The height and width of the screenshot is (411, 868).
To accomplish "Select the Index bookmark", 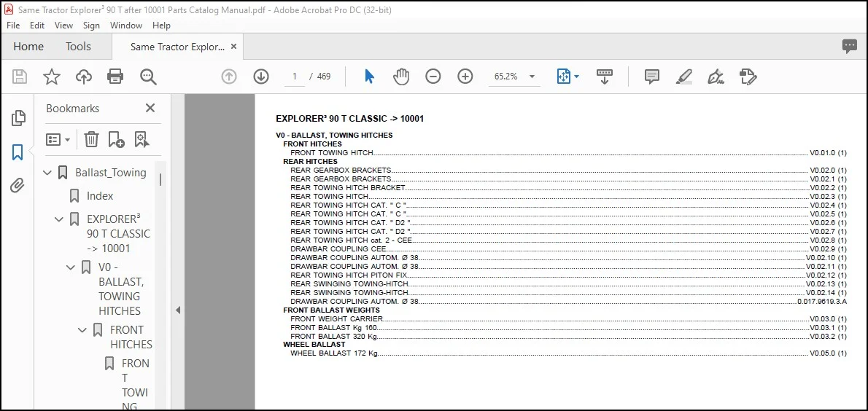I will 100,196.
